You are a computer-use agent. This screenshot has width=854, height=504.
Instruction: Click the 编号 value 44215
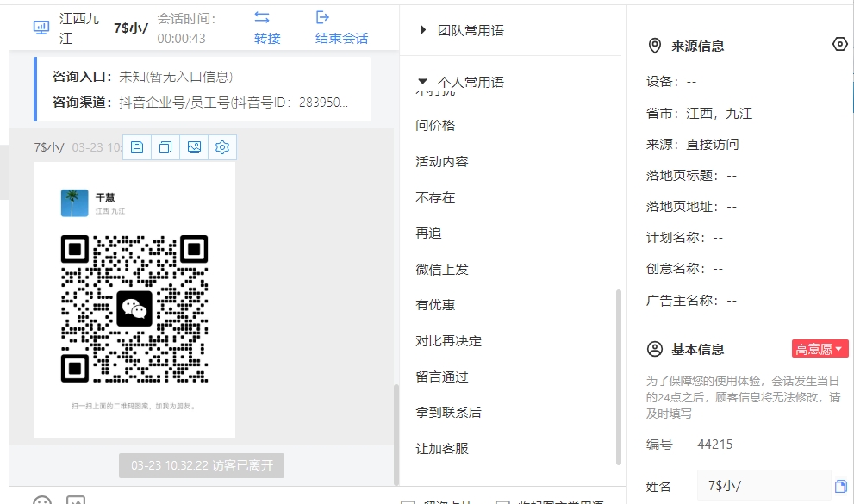pyautogui.click(x=715, y=445)
